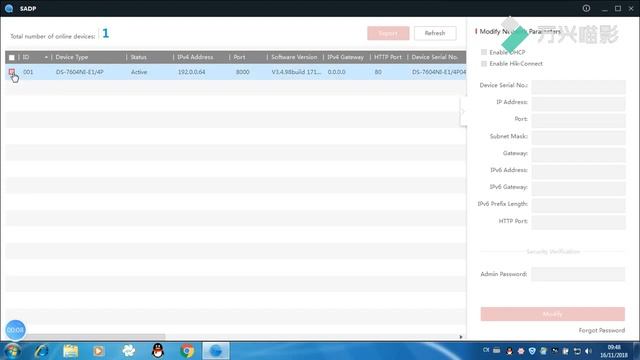Click the Modify button
The width and height of the screenshot is (640, 360).
click(x=553, y=314)
